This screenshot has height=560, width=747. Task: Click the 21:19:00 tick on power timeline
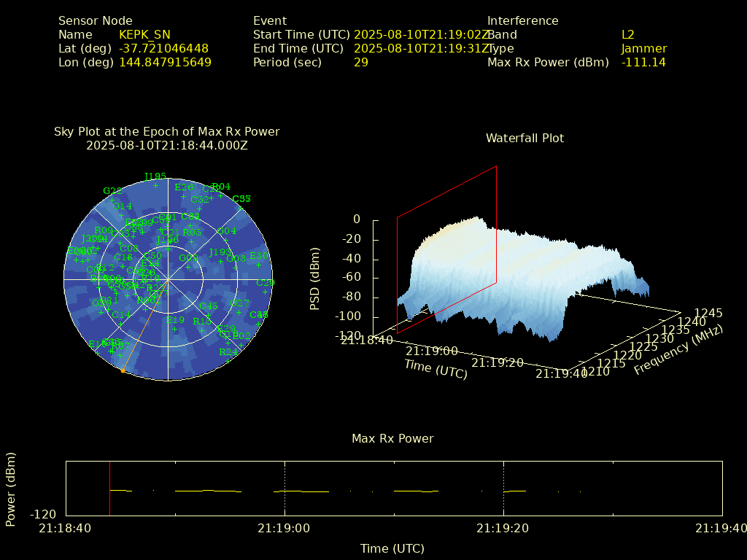285,528
